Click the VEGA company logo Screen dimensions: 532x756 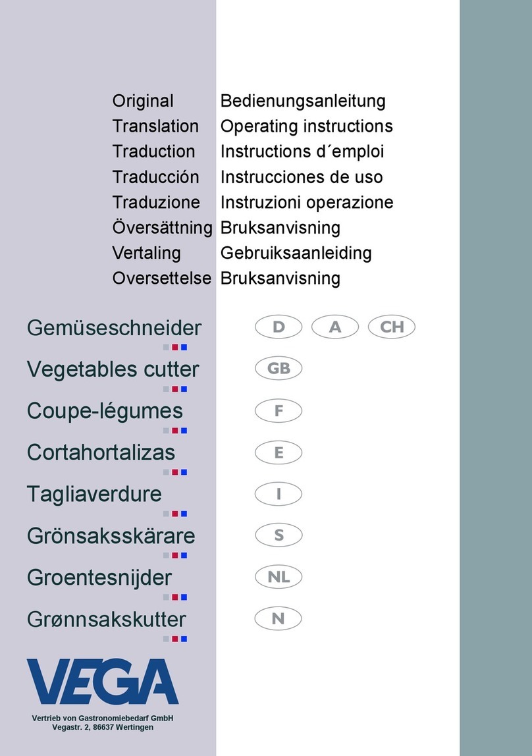(103, 682)
